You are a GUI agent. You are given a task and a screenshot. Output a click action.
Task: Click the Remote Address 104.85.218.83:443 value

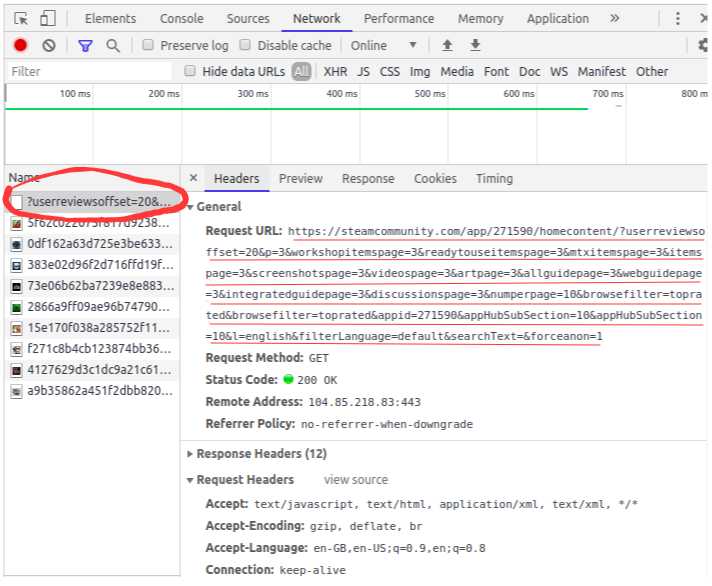point(365,402)
